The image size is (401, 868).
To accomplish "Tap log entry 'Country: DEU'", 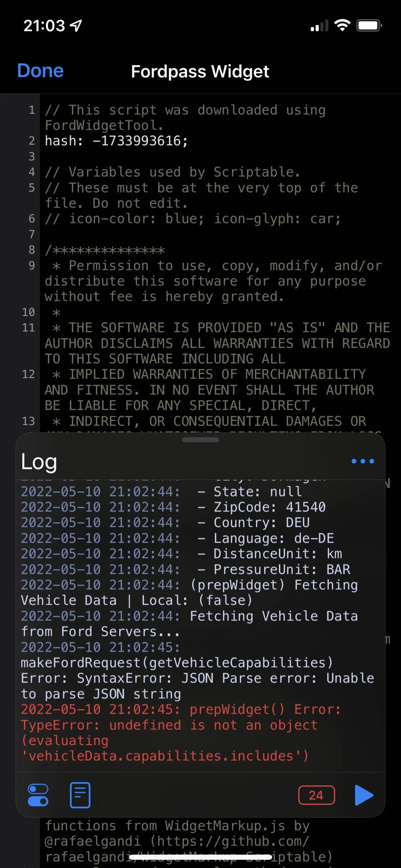I will pos(254,523).
